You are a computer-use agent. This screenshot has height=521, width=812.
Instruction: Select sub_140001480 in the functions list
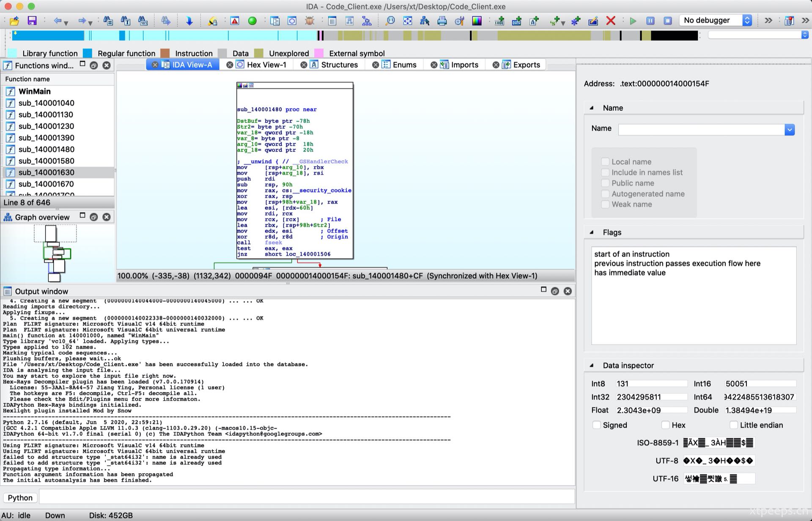[x=46, y=149]
